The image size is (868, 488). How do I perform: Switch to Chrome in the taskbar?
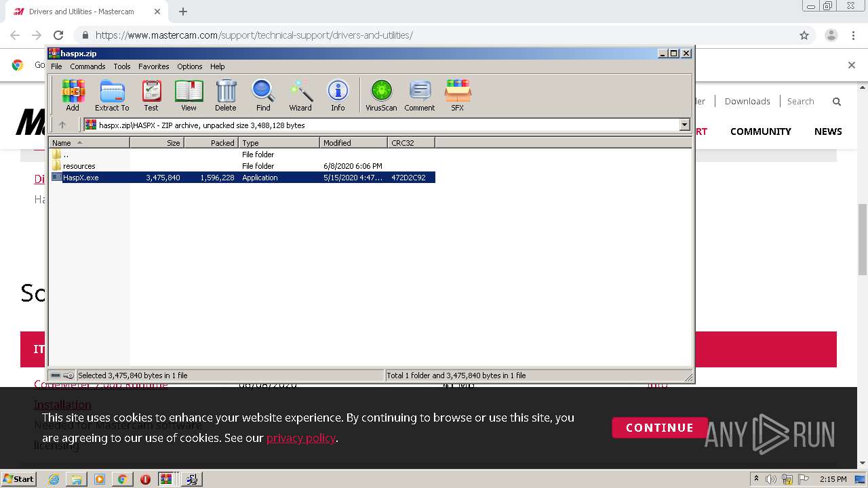pos(122,479)
